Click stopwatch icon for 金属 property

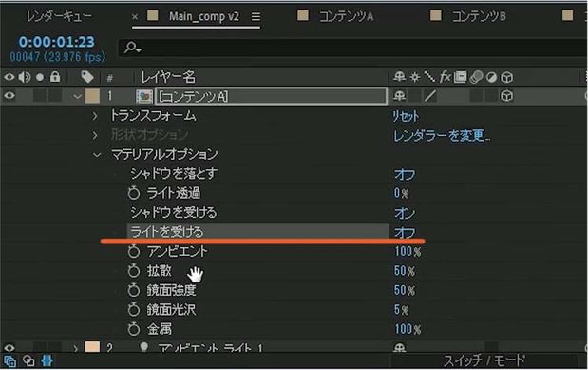134,329
